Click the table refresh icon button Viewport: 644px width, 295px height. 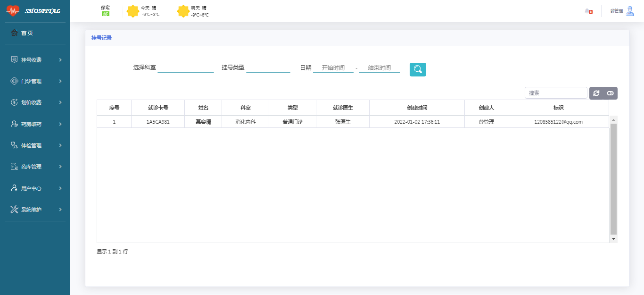596,93
